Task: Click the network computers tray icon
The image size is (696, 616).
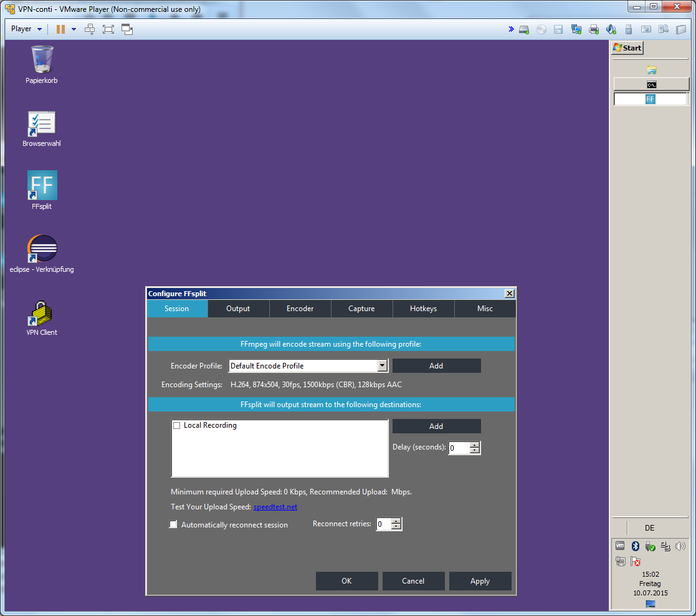Action: click(665, 546)
